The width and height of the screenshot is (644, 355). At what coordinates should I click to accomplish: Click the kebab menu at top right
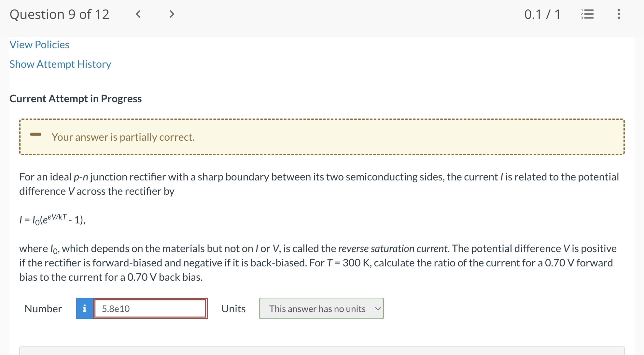pos(619,14)
